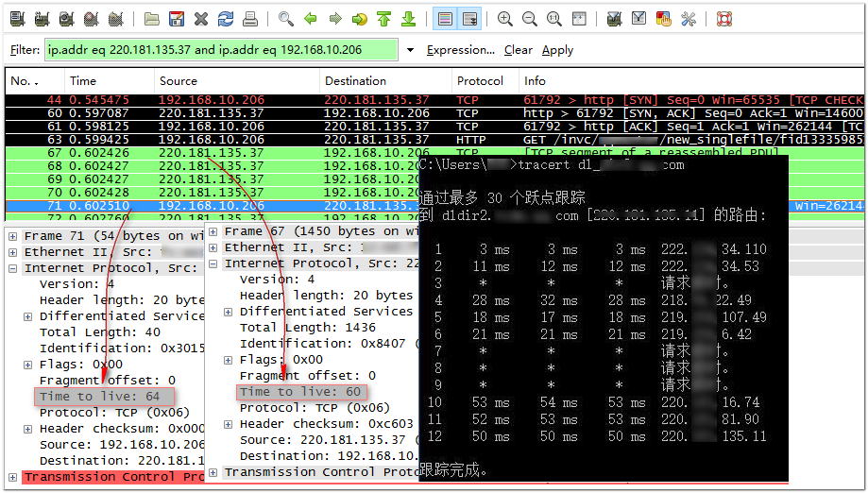This screenshot has width=868, height=493.
Task: Sort by Protocol column header
Action: [485, 81]
